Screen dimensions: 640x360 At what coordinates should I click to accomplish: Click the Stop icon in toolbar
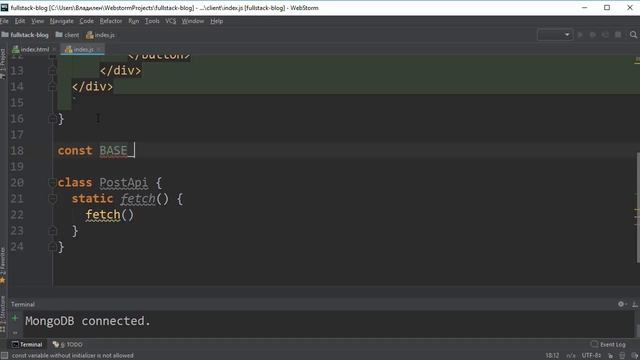pos(618,35)
